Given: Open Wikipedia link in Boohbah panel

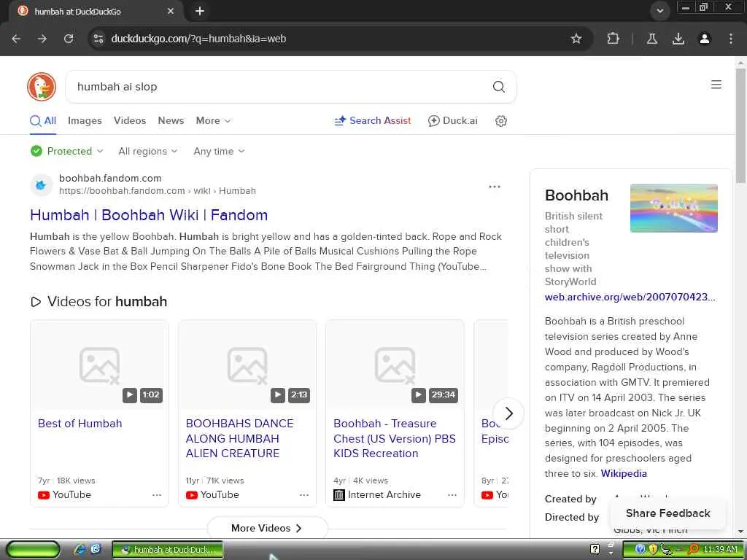Looking at the screenshot, I should point(624,473).
